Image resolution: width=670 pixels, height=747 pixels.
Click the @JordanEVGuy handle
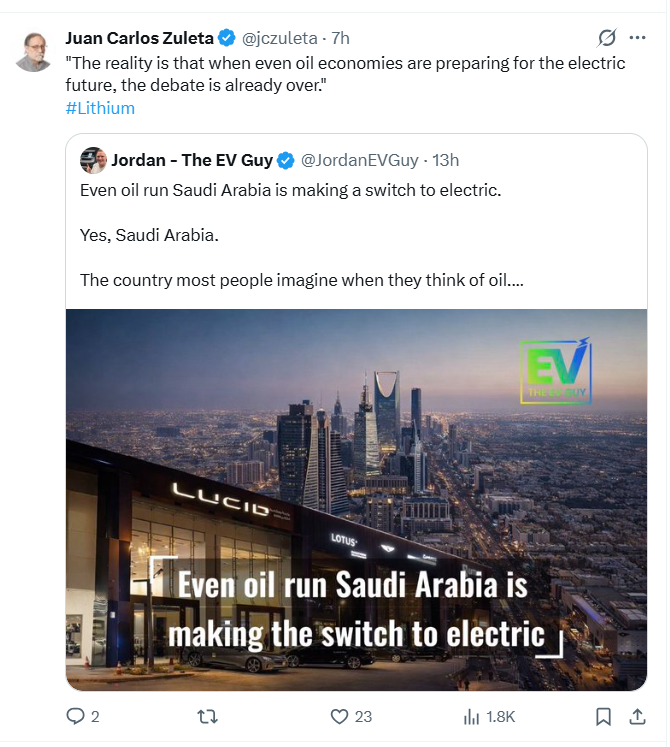[357, 160]
